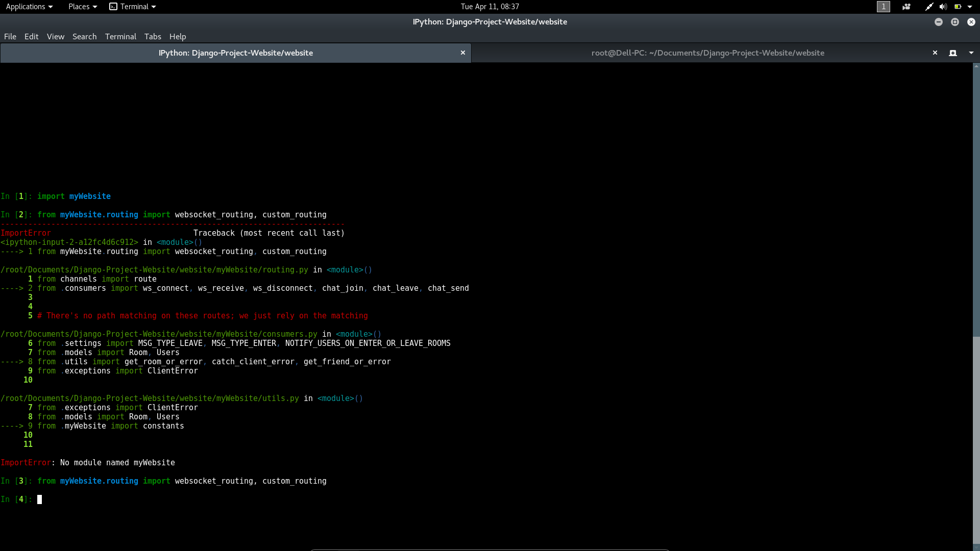The image size is (980, 551).
Task: Open the Edit menu
Action: (x=31, y=37)
